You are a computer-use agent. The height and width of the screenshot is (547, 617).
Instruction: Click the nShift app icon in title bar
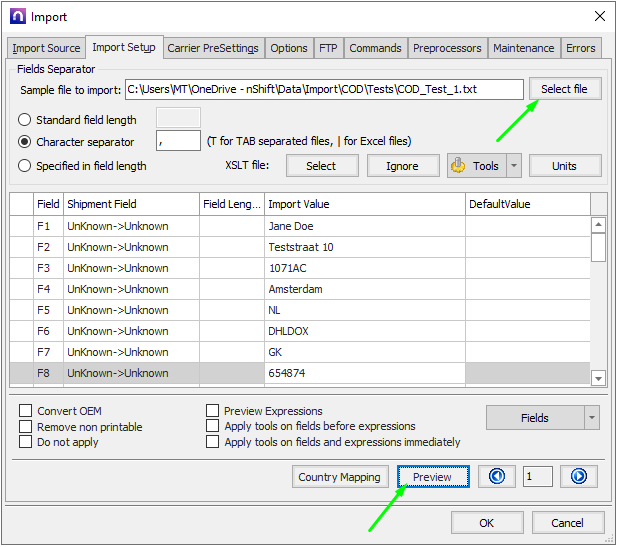17,16
